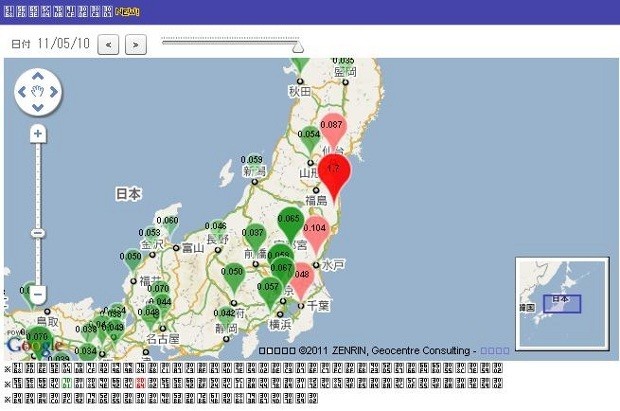Pan the map right with arrow control
Screen dimensions: 620x411
[x=53, y=93]
